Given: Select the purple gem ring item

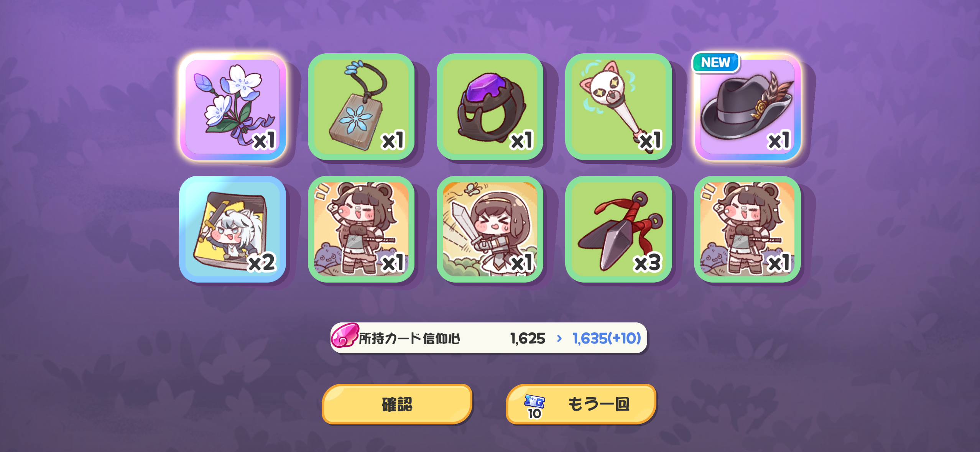Looking at the screenshot, I should 490,107.
